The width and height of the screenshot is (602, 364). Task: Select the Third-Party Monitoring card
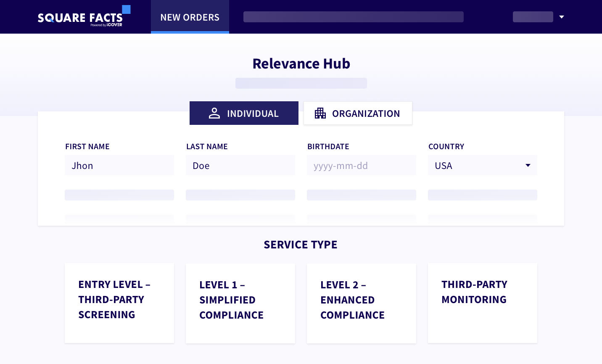[483, 303]
